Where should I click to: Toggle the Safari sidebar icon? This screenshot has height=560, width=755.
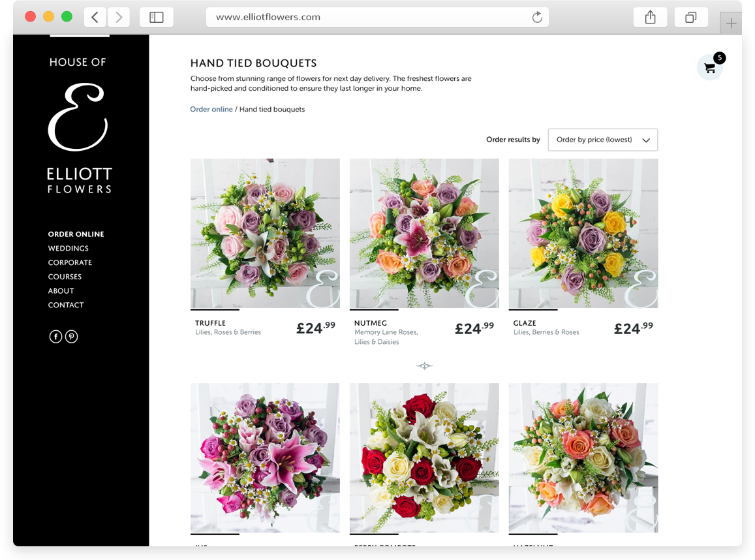point(157,17)
